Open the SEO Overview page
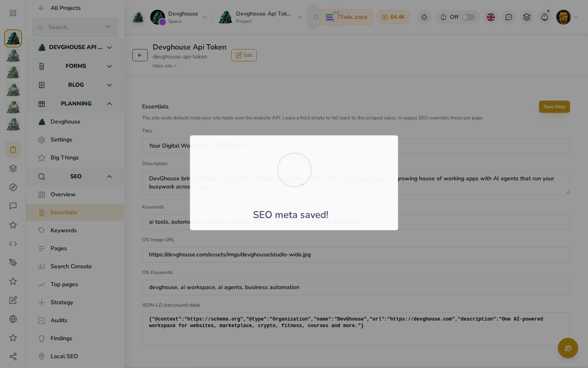Viewport: 588px width, 368px height. [75, 195]
